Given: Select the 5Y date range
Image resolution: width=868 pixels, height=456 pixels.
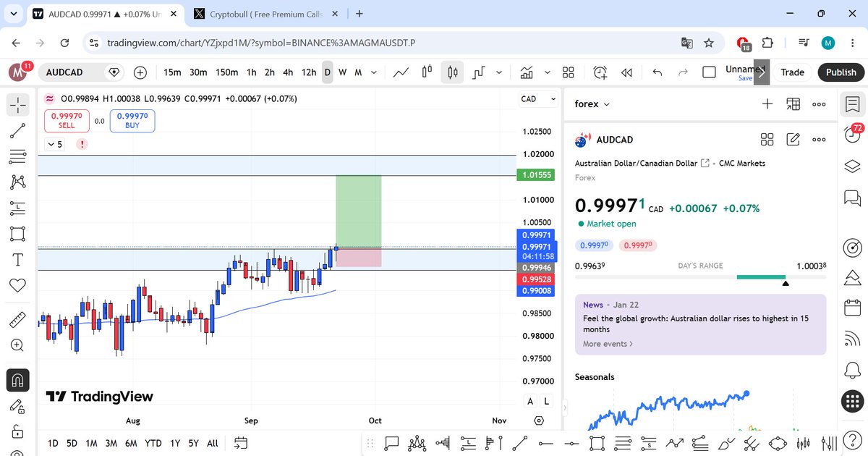Looking at the screenshot, I should [194, 443].
